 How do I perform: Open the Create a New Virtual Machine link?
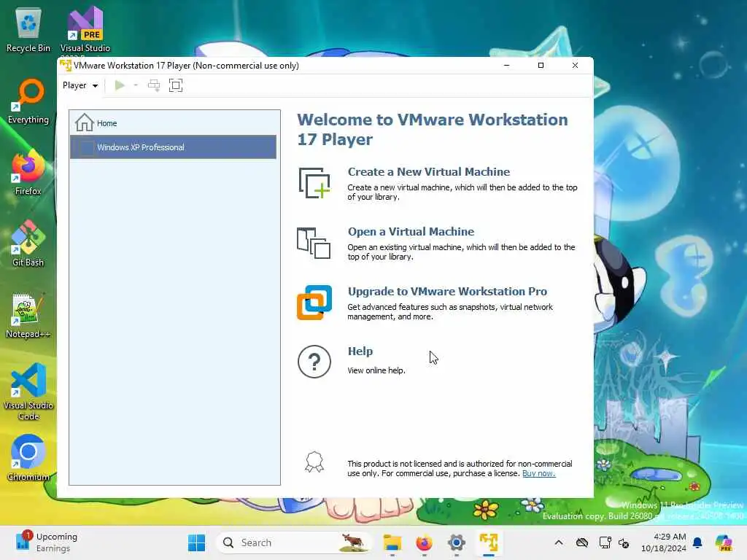[429, 172]
